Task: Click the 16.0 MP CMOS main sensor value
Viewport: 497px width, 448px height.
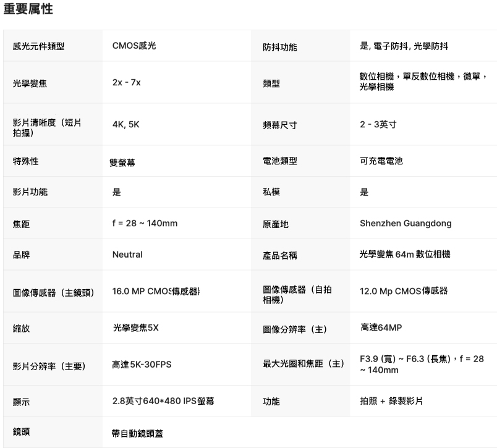Action: point(156,291)
